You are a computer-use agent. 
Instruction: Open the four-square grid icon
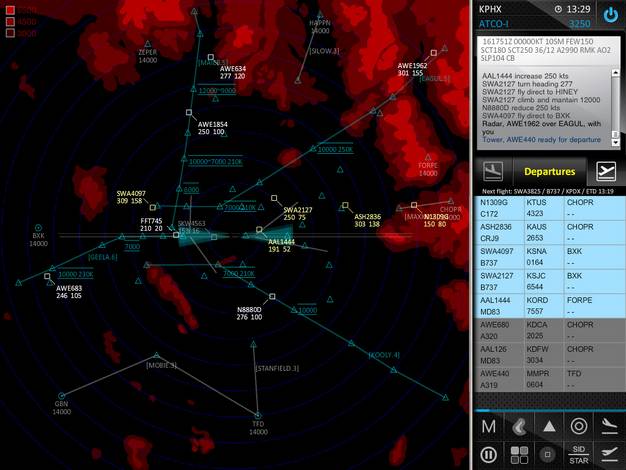(x=518, y=455)
